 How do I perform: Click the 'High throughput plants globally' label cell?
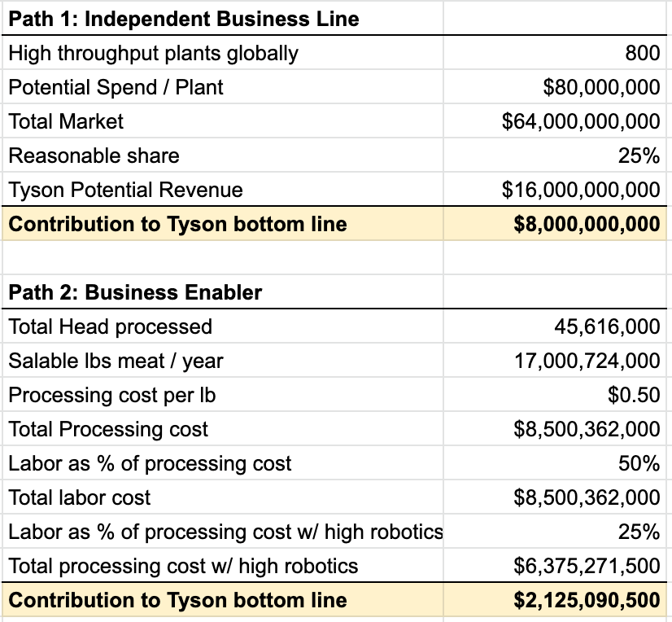222,53
